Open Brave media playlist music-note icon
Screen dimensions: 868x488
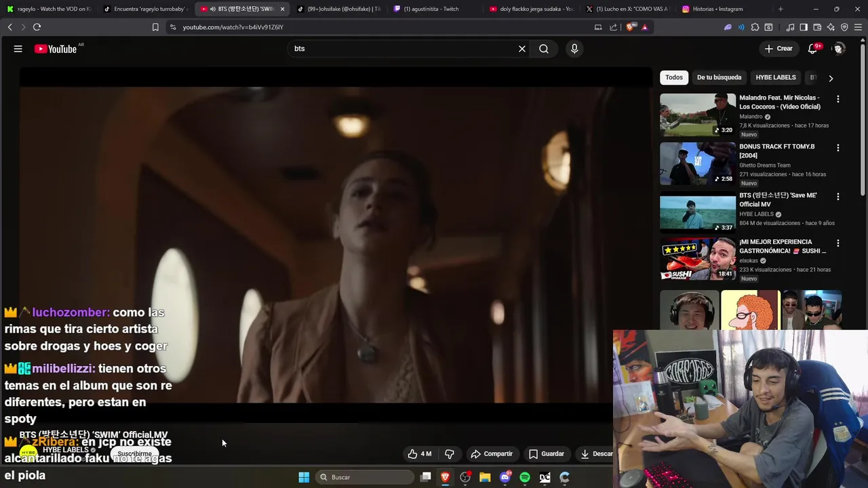(790, 27)
